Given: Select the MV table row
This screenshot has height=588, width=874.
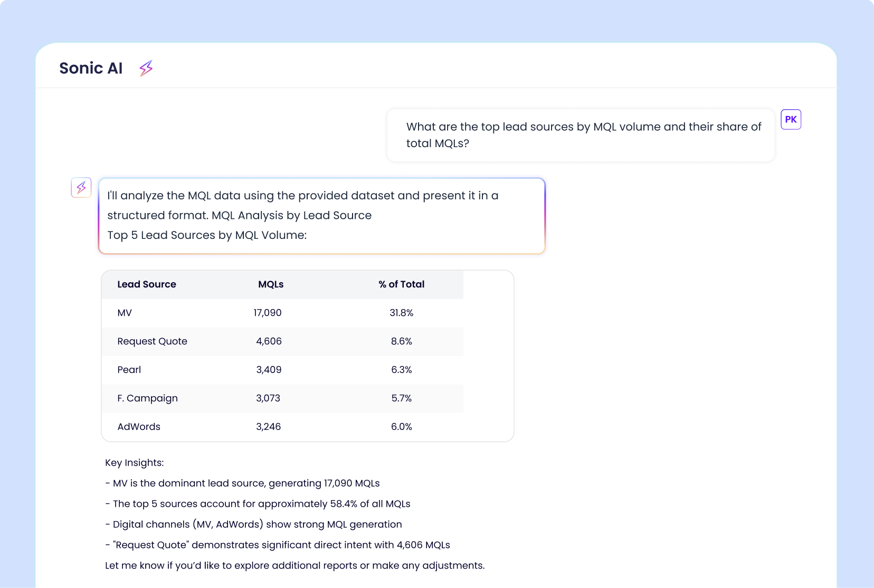Looking at the screenshot, I should [x=282, y=313].
